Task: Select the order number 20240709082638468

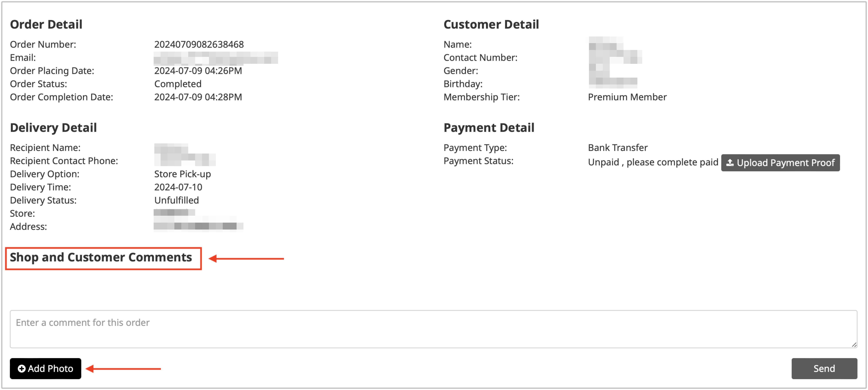Action: coord(199,44)
